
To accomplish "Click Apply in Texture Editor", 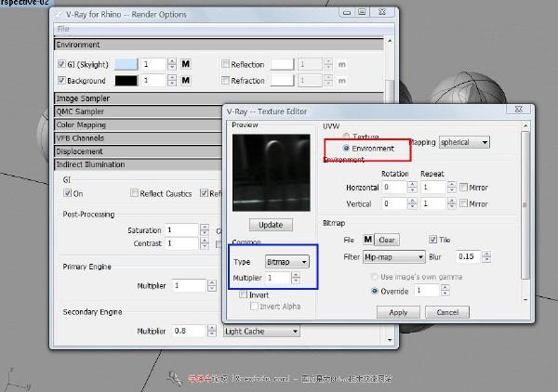I will [398, 312].
